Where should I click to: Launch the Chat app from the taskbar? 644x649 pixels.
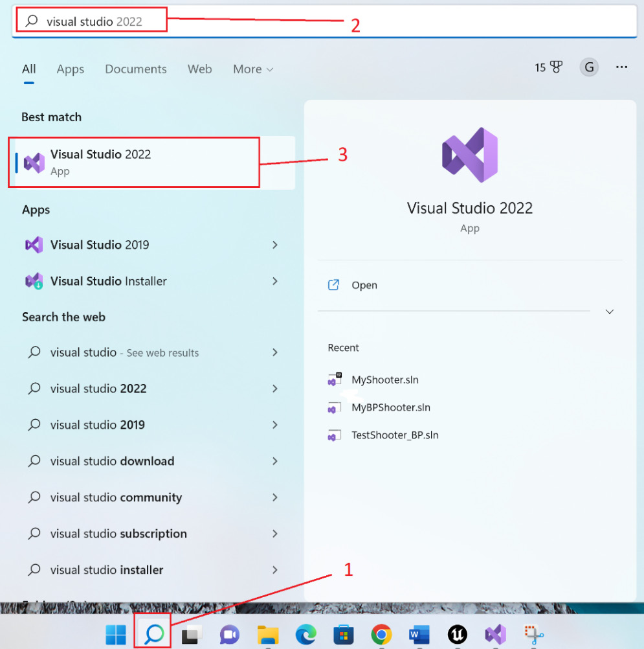(230, 635)
